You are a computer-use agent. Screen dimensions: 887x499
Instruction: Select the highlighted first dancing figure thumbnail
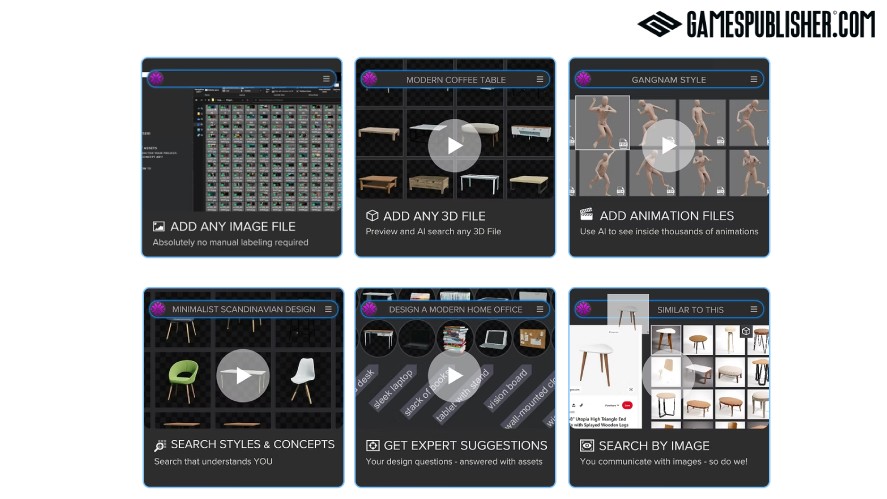pos(602,122)
